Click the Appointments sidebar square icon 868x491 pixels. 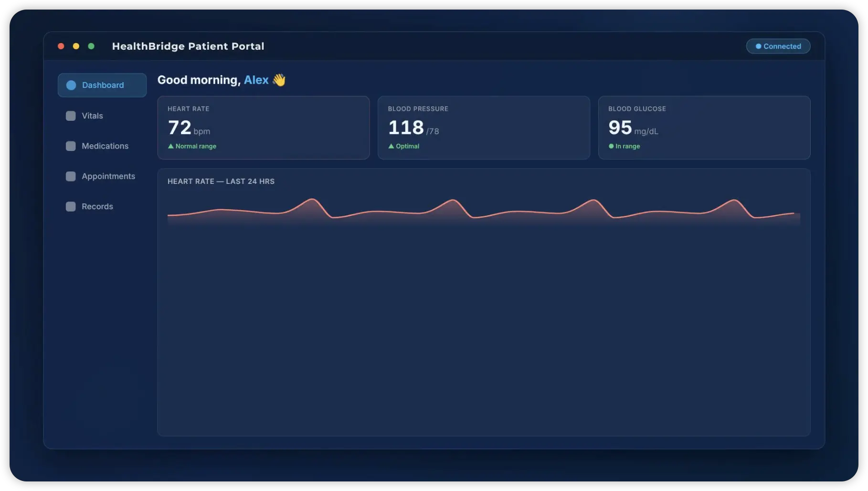(71, 176)
